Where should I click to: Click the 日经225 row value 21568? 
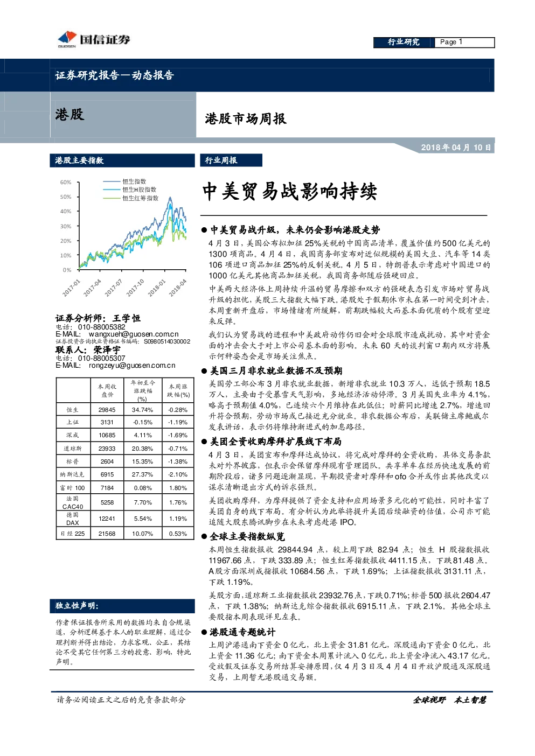[107, 534]
